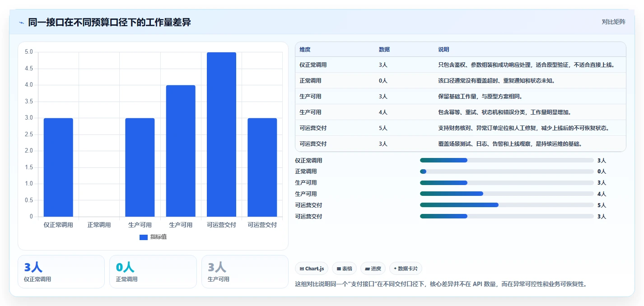
Task: Toggle the 指标值 legend swatch in the chart
Action: coord(144,237)
